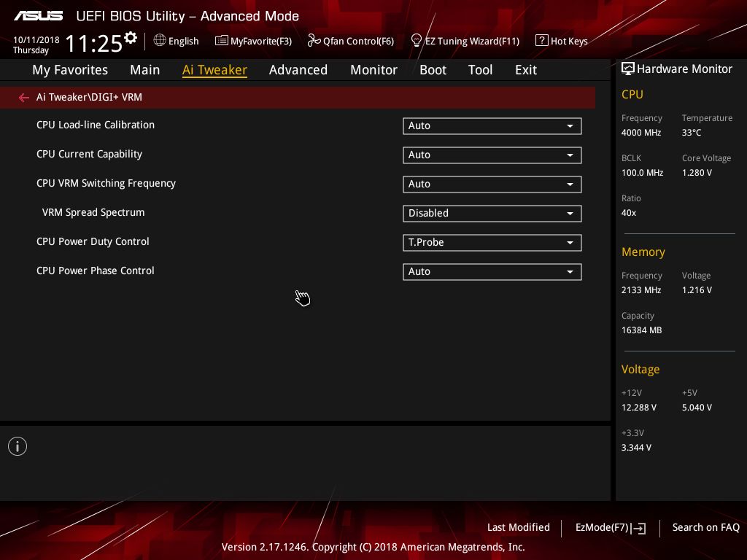Select CPU Load-line Calibration label
Image resolution: width=747 pixels, height=560 pixels.
coord(96,125)
